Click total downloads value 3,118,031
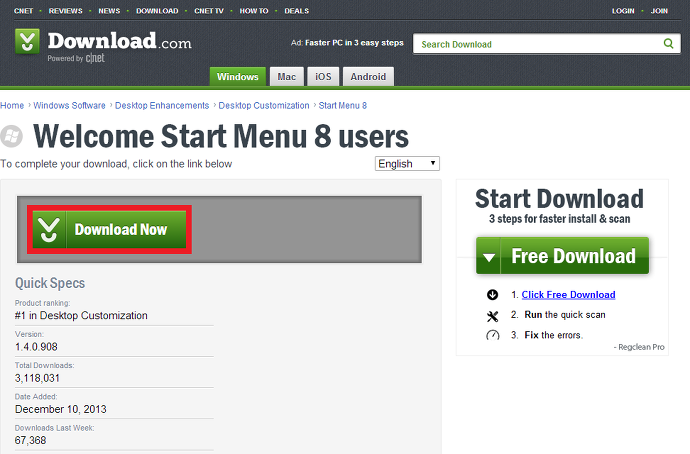Image resolution: width=690 pixels, height=454 pixels. [37, 378]
